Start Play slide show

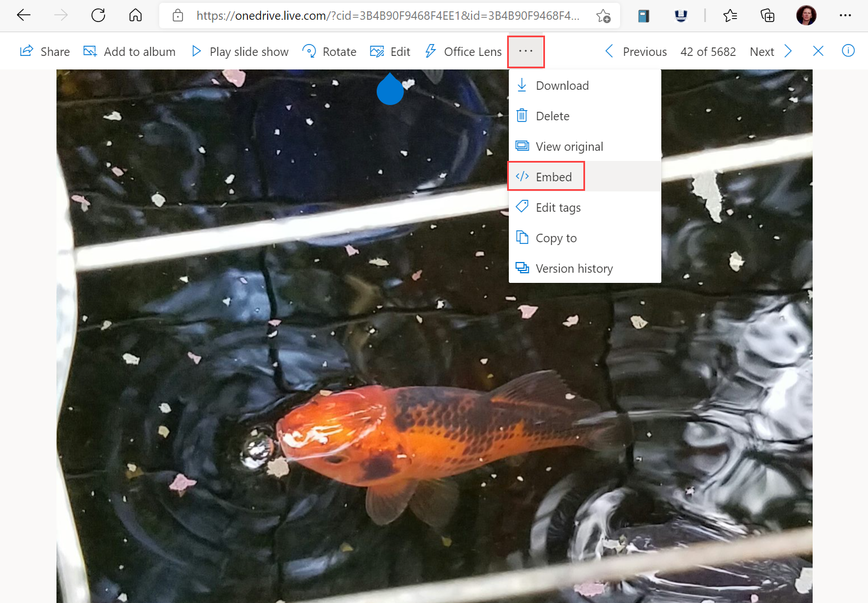(239, 51)
